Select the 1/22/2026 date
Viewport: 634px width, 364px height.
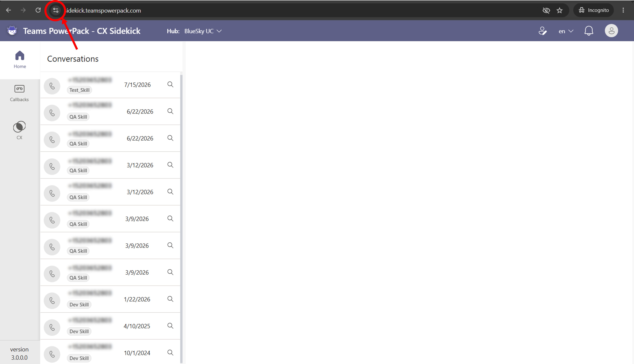(137, 299)
